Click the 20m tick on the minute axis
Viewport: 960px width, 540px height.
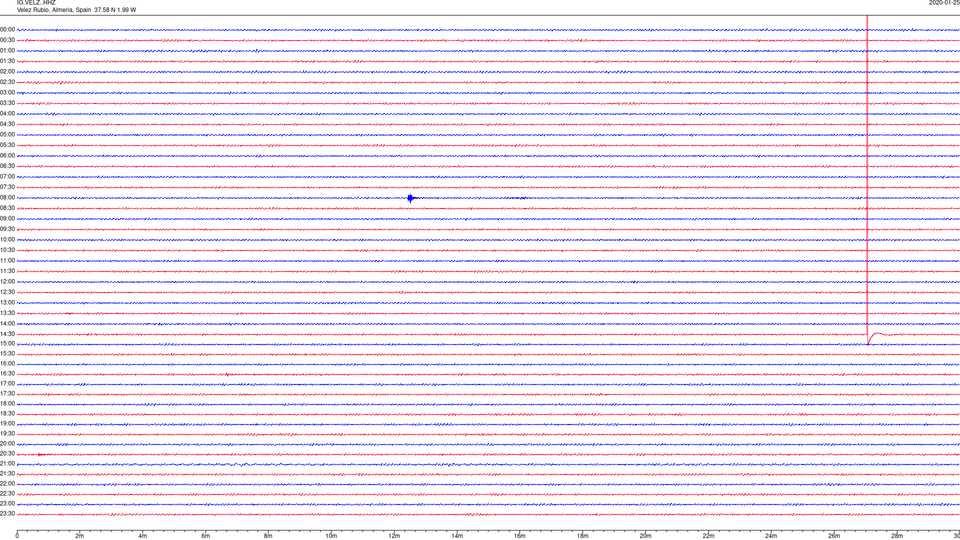[645, 536]
